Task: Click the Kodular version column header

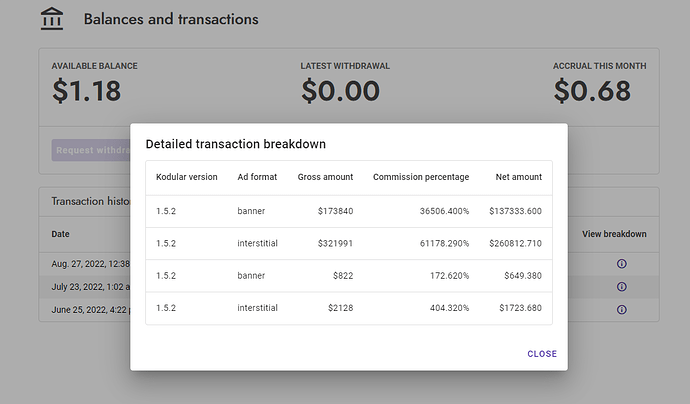Action: tap(186, 177)
